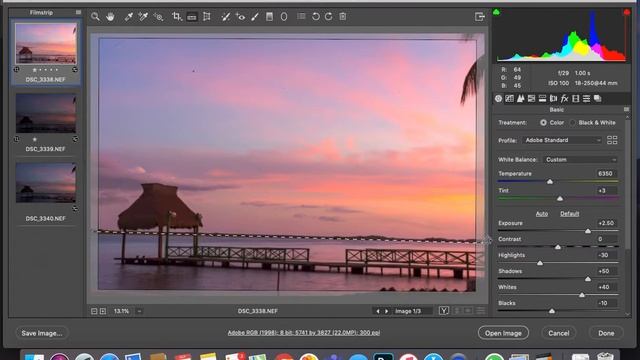Click the Open Image button
This screenshot has height=360, width=640.
coord(503,333)
